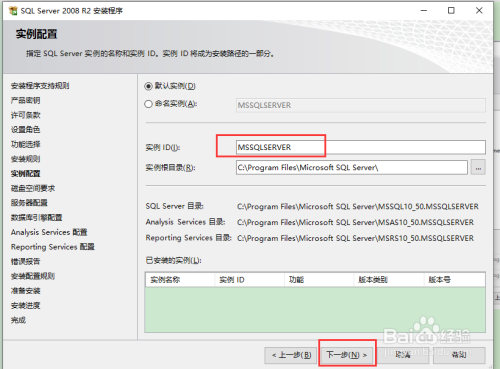
Task: Close the SQL Server setup window
Action: point(479,11)
